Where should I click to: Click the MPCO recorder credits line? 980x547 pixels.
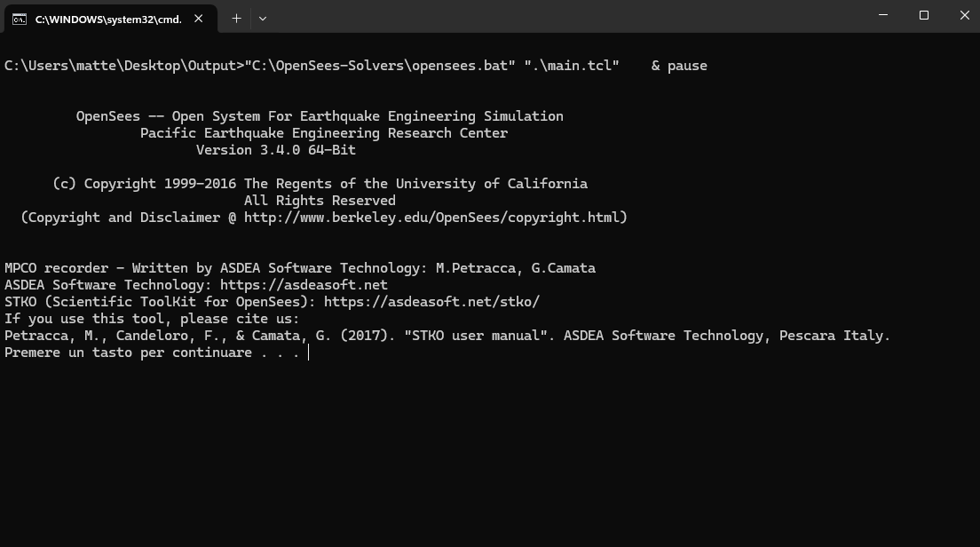300,268
